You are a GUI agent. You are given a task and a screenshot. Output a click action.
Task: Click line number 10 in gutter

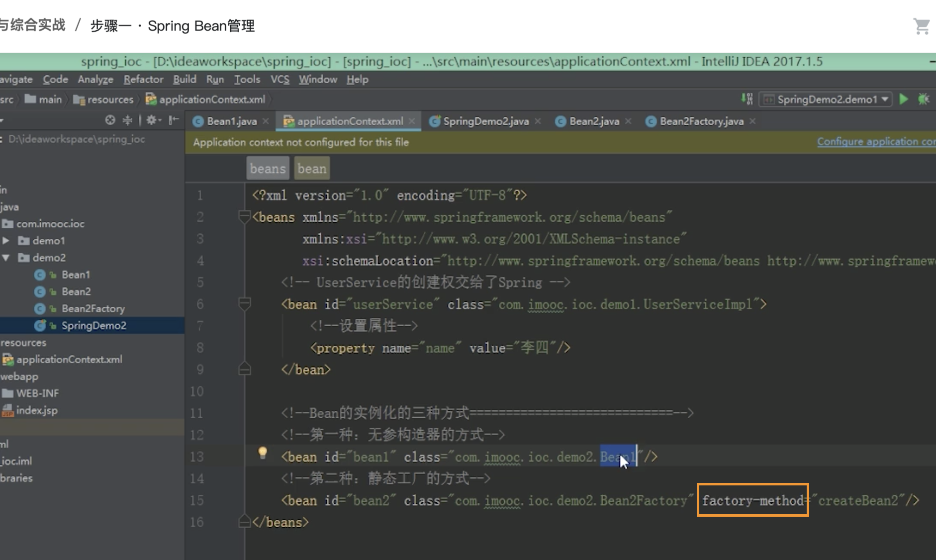(196, 391)
